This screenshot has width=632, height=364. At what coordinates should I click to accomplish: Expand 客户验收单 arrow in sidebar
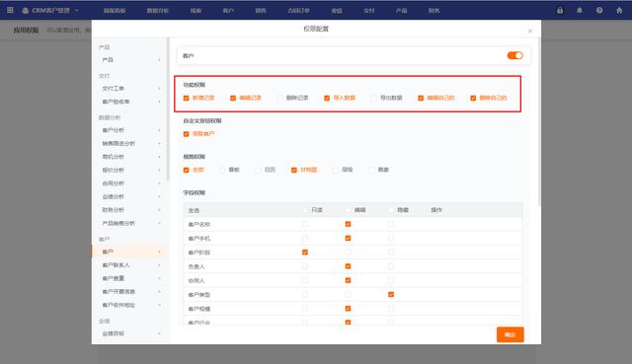pos(160,102)
